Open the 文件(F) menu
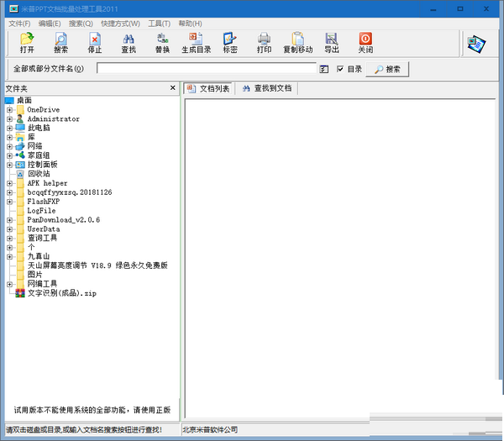The image size is (504, 441). point(19,24)
